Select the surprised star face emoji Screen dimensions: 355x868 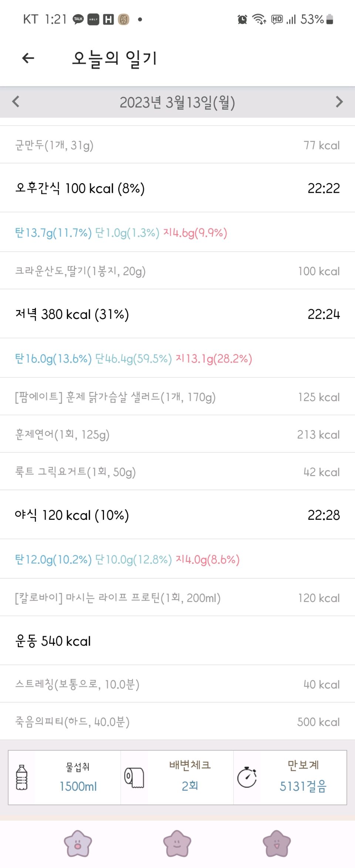(x=78, y=844)
